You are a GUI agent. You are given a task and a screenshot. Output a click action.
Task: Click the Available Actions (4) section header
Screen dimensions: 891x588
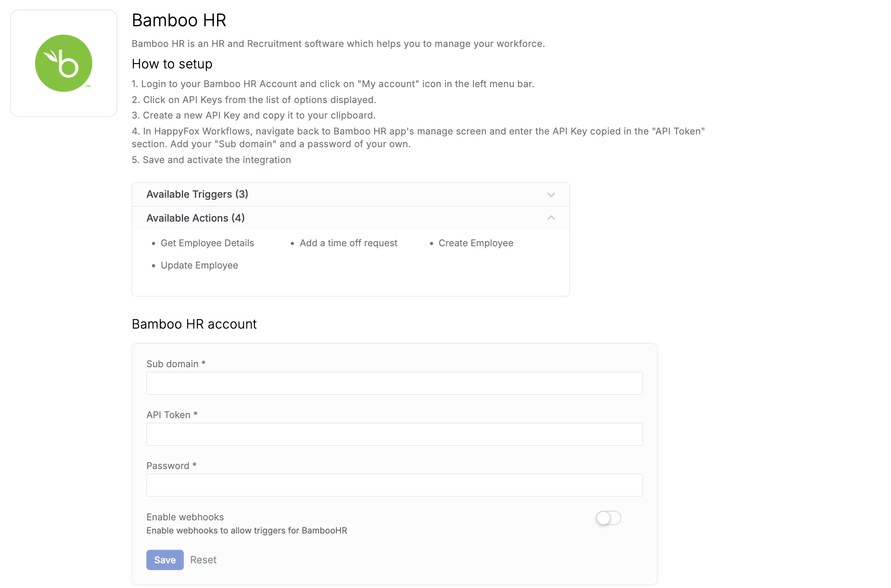click(350, 218)
